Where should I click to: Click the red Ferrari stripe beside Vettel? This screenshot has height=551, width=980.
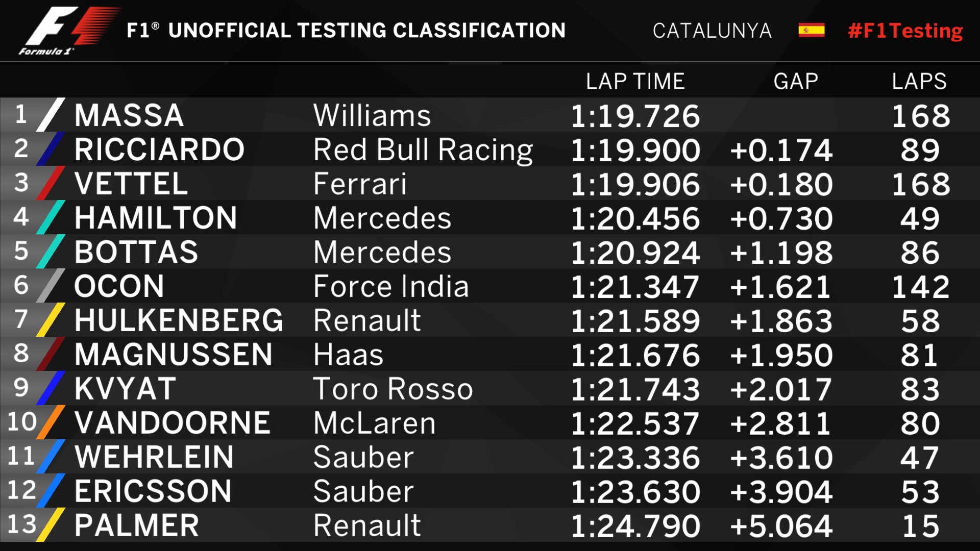tap(51, 183)
